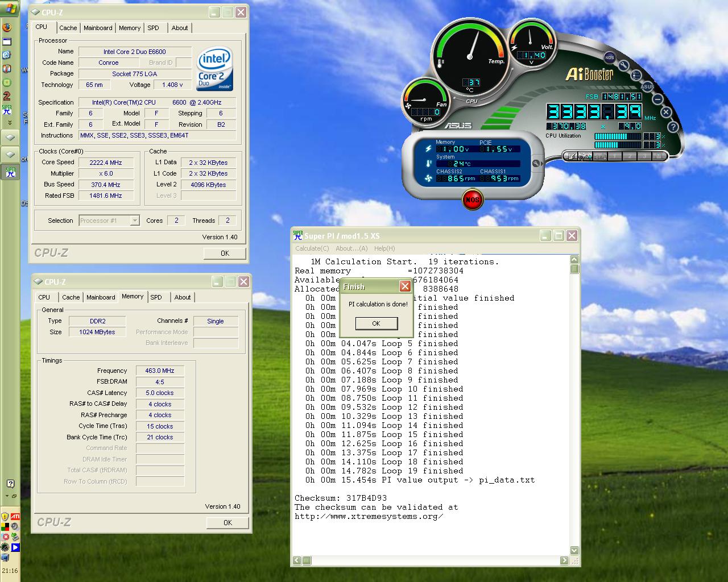This screenshot has height=582, width=728.
Task: Click the volume speaker tray icon
Action: pos(15,527)
